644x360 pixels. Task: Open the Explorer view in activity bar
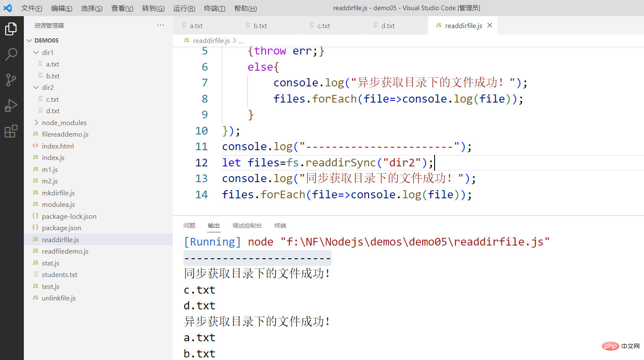coord(11,29)
